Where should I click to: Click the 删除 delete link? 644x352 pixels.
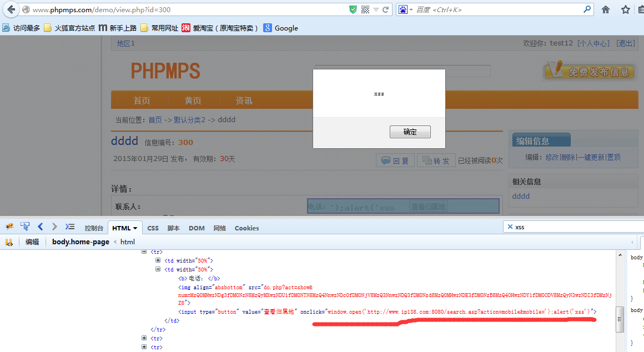point(568,157)
